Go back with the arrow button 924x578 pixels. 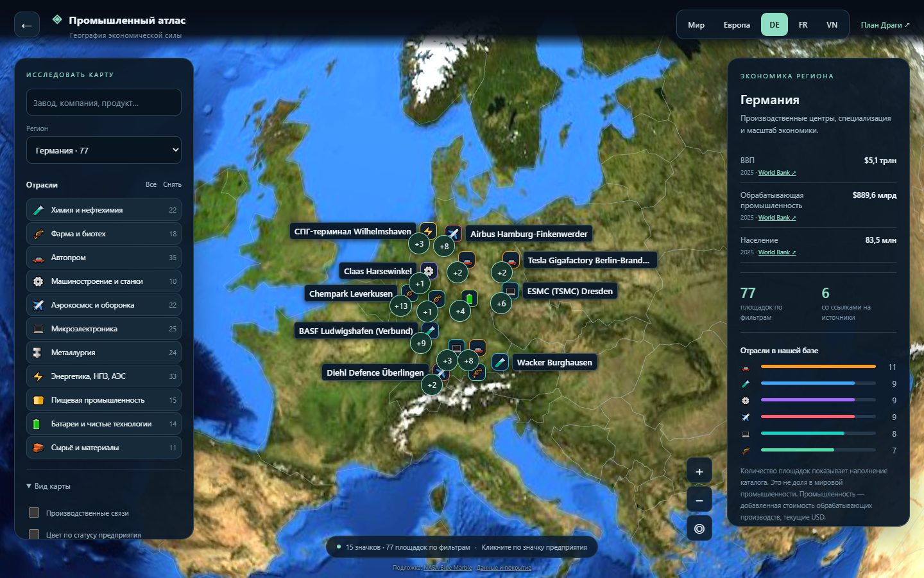click(x=27, y=25)
